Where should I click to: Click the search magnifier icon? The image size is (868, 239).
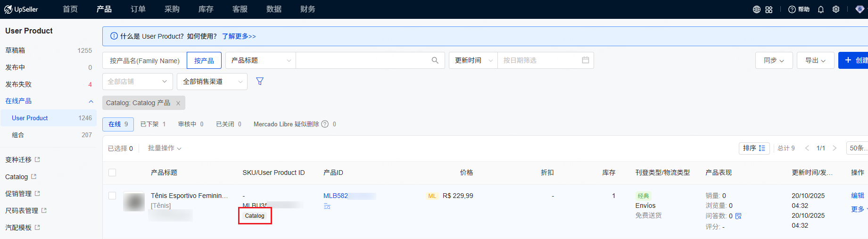435,60
